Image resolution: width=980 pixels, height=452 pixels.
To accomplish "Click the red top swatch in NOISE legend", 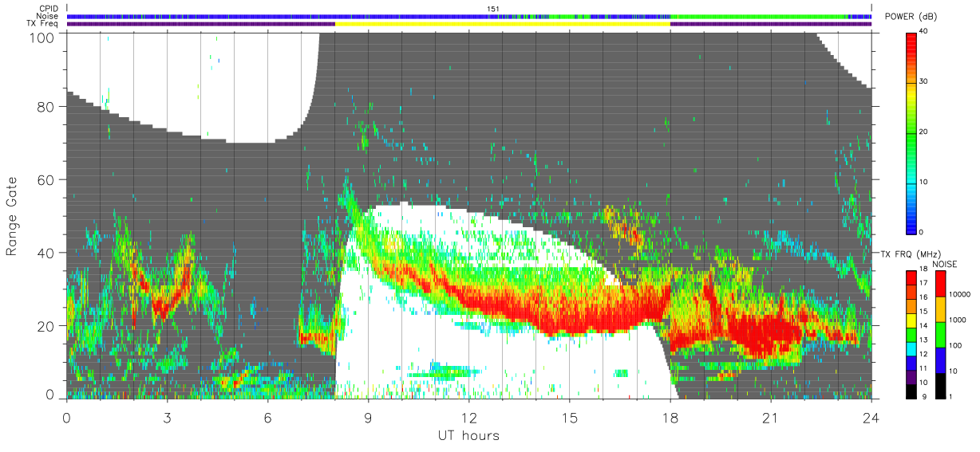I will pyautogui.click(x=942, y=284).
